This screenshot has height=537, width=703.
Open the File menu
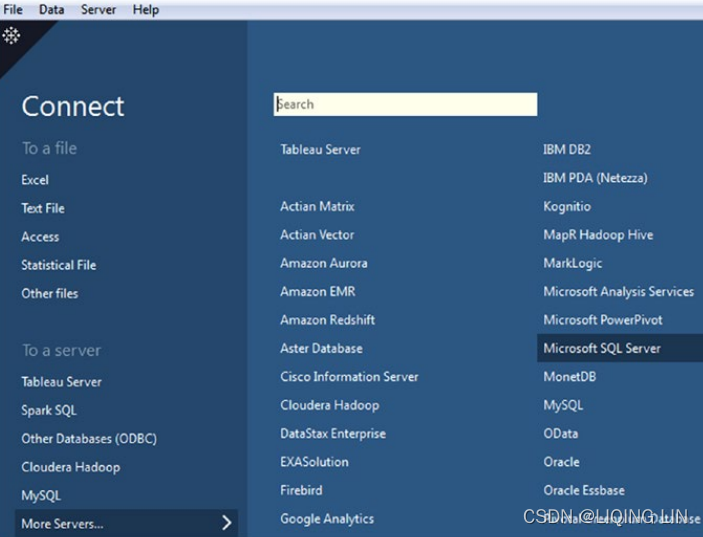13,9
